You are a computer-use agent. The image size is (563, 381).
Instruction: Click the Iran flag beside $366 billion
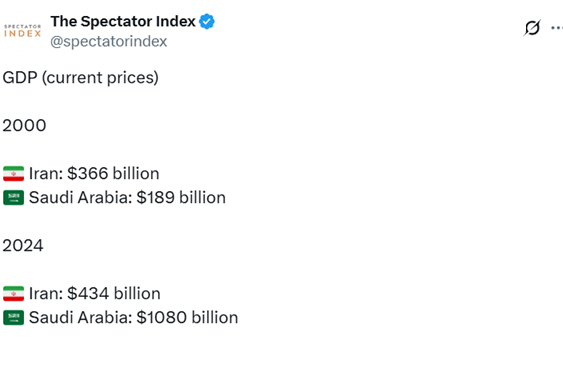[14, 173]
